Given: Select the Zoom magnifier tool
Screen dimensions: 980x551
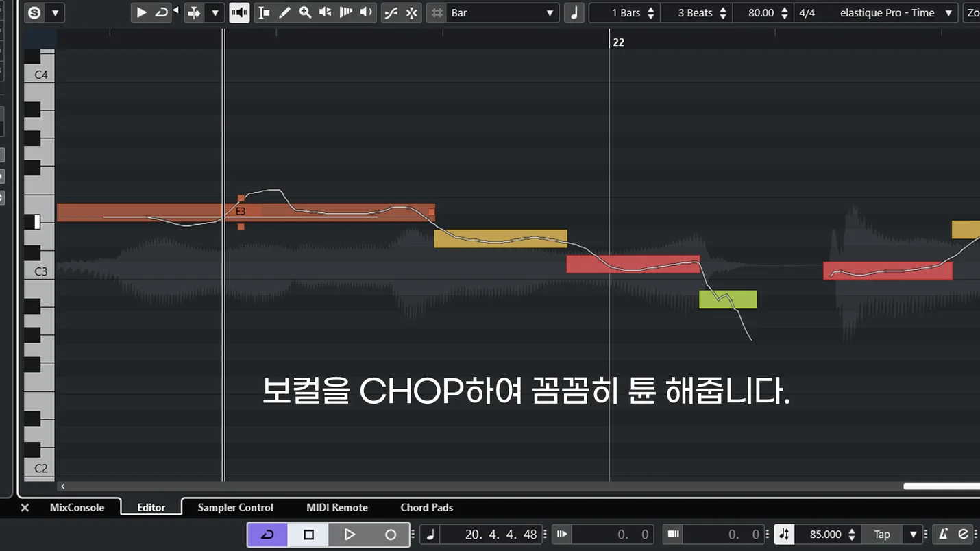Looking at the screenshot, I should click(x=305, y=12).
